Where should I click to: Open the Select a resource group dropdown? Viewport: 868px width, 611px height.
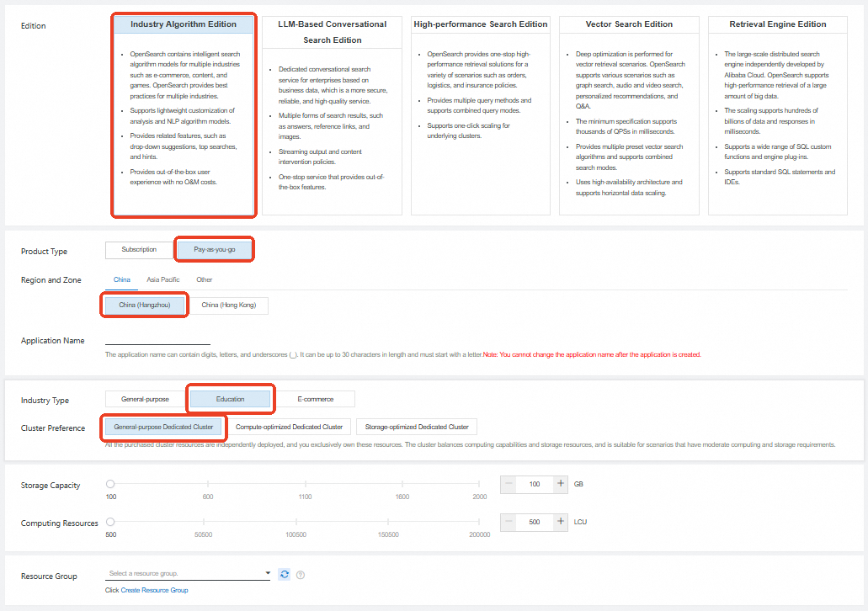189,573
